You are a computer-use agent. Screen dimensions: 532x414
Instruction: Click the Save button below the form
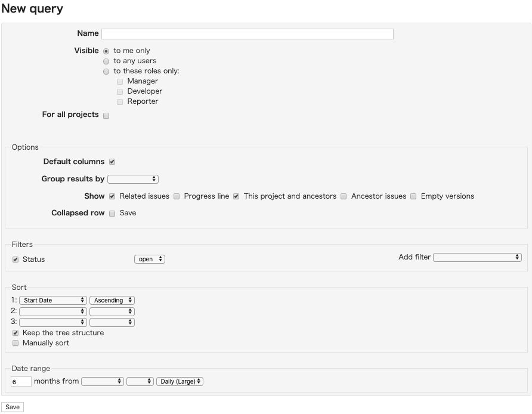[13, 407]
